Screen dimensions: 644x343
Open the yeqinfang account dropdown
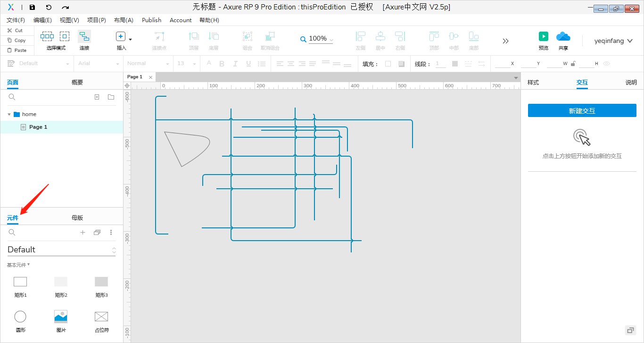613,41
